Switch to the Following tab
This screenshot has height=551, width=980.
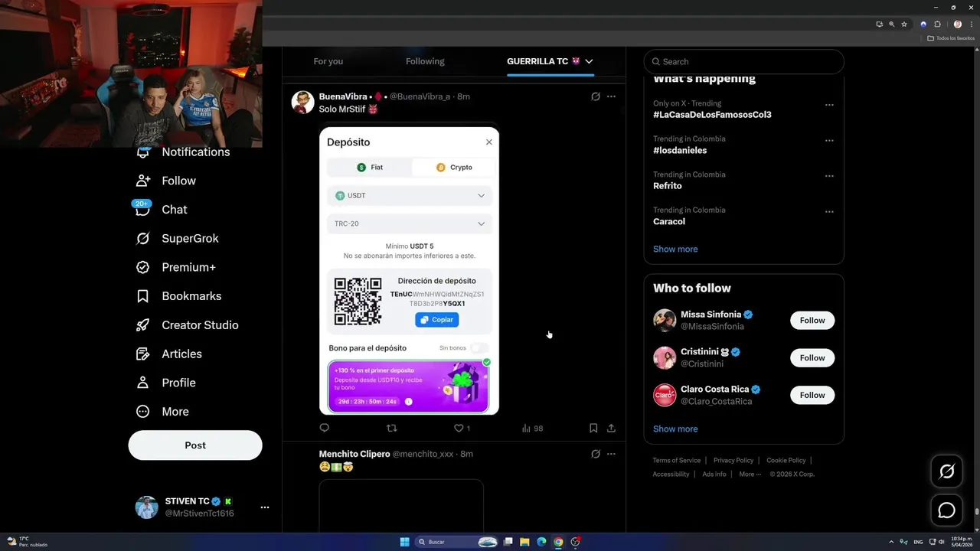click(x=425, y=61)
